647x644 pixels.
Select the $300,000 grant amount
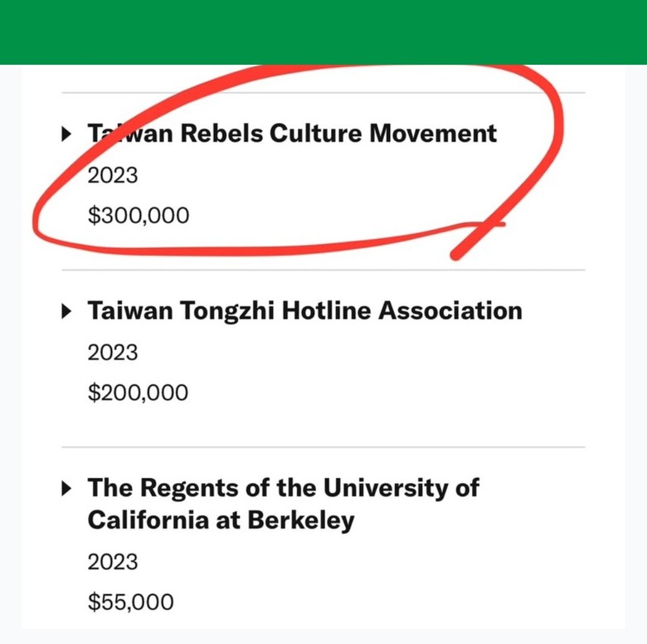click(139, 216)
